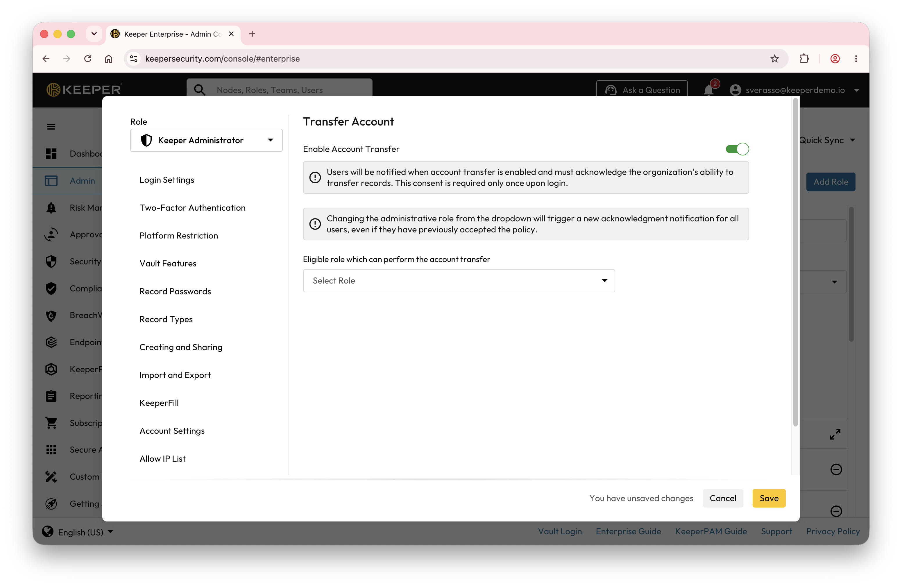Click the Nodes, Roles, Teams, Users search field

tap(279, 90)
